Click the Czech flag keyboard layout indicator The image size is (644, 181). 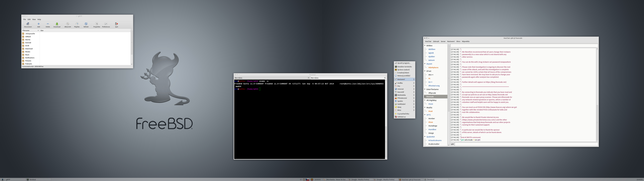tap(308, 179)
